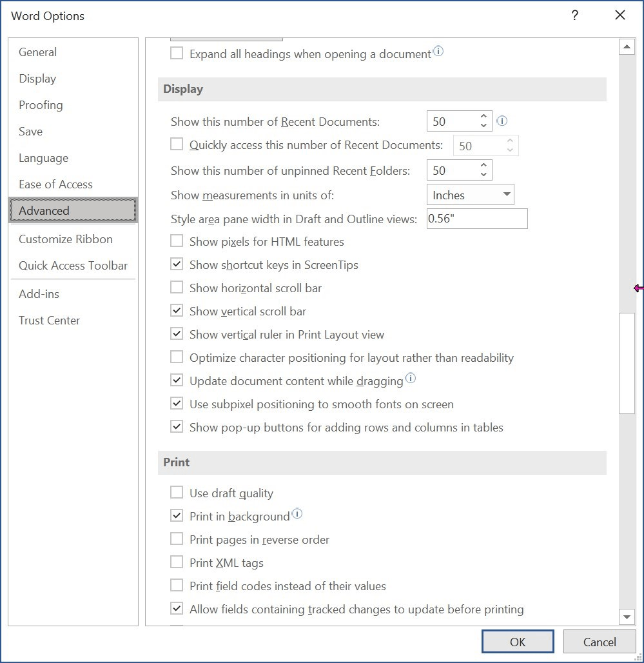Turn on Show horizontal scroll bar

[x=177, y=288]
